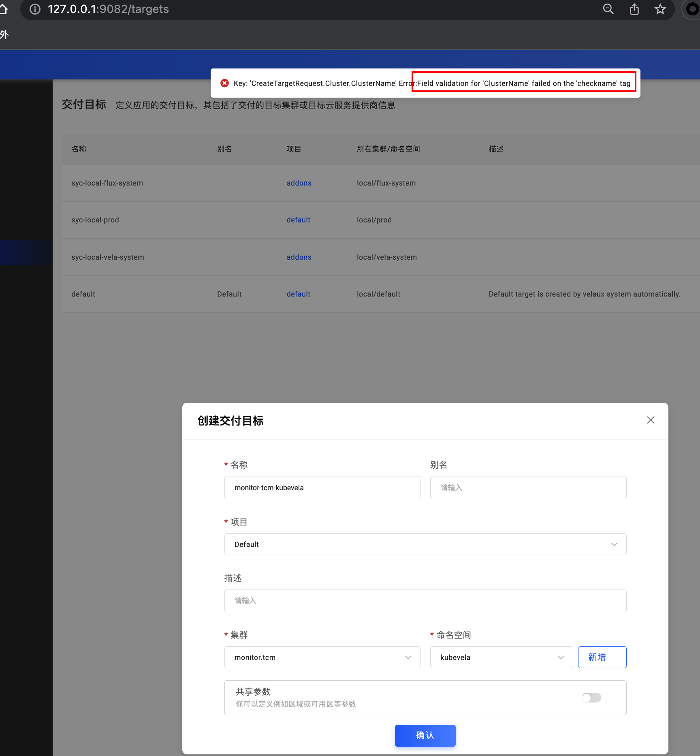Dismiss the red error alert icon
This screenshot has width=700, height=756.
click(x=225, y=83)
